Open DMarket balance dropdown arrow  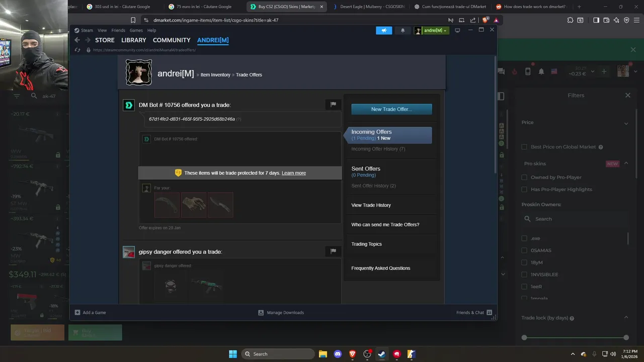(593, 72)
